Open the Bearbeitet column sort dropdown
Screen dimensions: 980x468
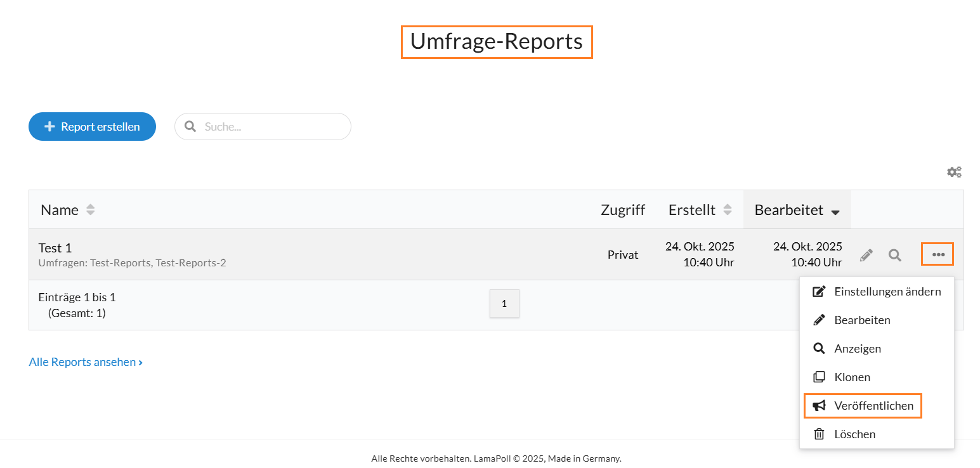pos(837,211)
